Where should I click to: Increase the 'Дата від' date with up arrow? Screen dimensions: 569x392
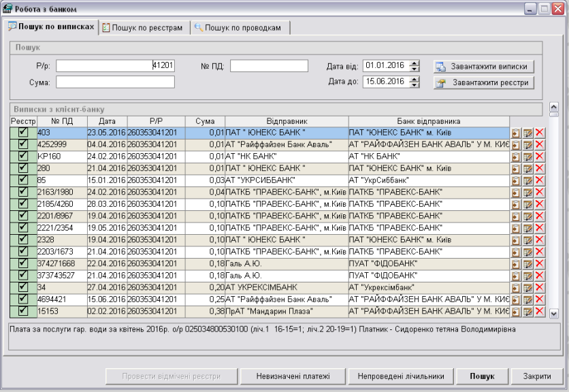pyautogui.click(x=414, y=63)
